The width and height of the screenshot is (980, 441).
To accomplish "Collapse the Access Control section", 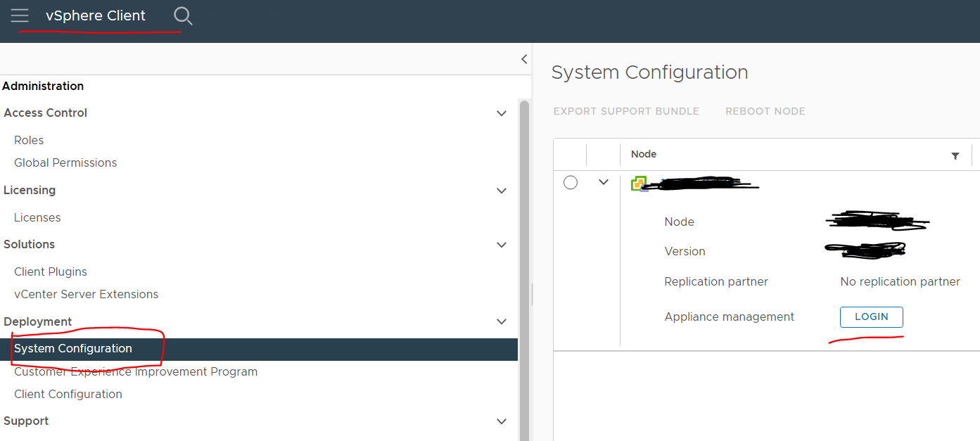I will pos(501,113).
